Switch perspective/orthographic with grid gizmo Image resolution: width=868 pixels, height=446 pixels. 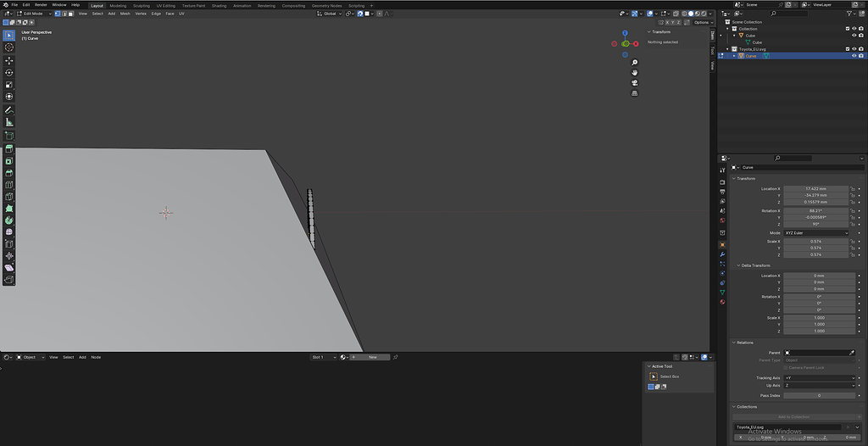[x=634, y=93]
